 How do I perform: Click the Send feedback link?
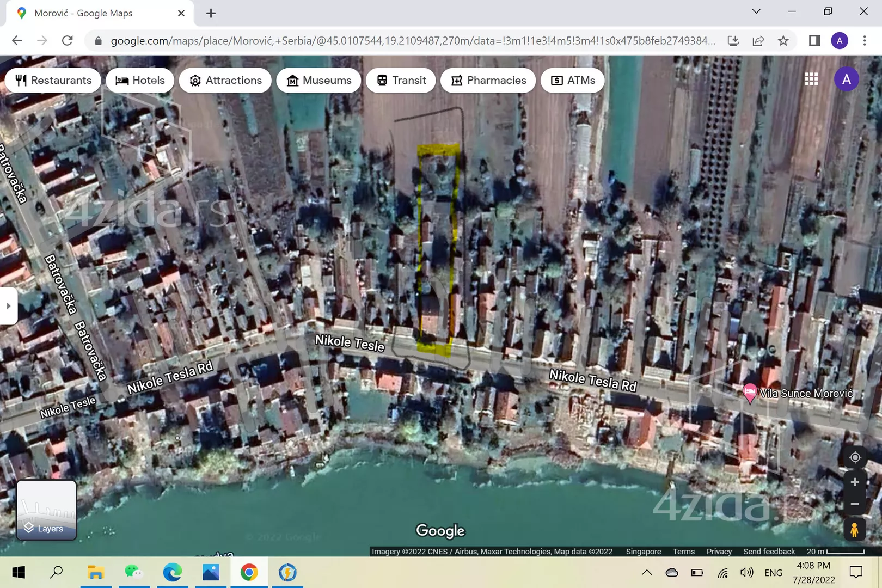769,552
